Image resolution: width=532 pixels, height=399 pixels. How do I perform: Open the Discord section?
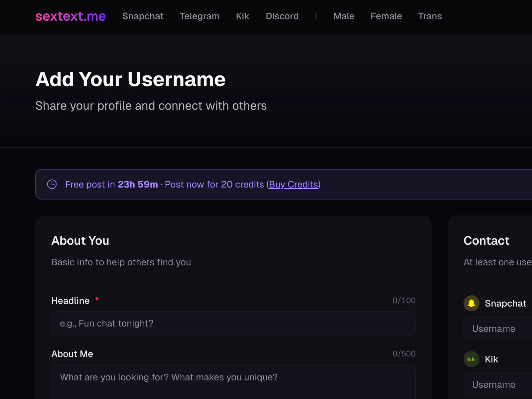[282, 16]
